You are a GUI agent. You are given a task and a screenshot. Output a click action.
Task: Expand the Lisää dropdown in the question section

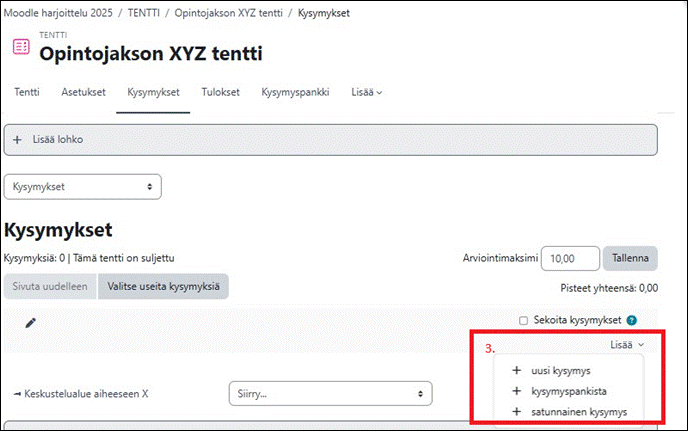627,345
